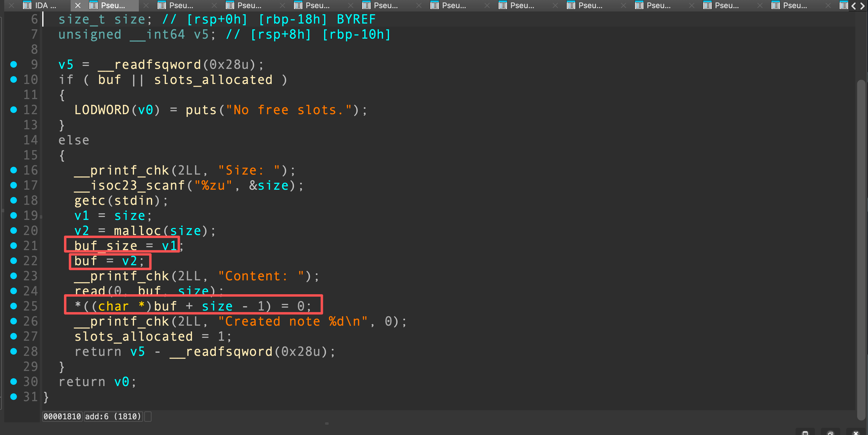The image size is (868, 435).
Task: Toggle breakpoint dot on line 9
Action: (x=14, y=64)
